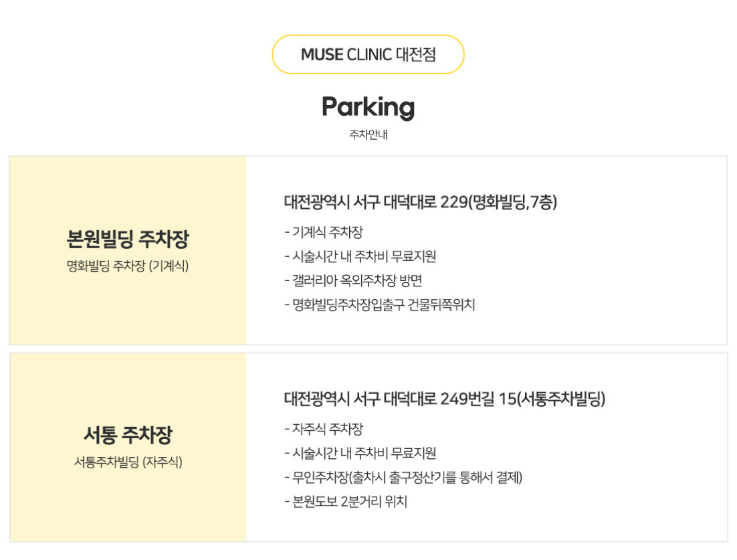Image resolution: width=737 pixels, height=560 pixels.
Task: Click the address 대덕대로 249번길 15(서통주차빌딩)
Action: point(445,399)
